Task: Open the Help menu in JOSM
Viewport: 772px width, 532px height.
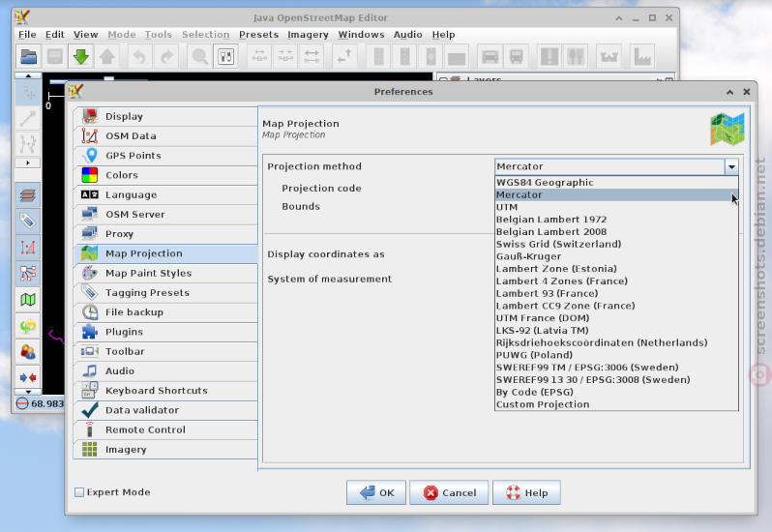Action: pyautogui.click(x=443, y=35)
